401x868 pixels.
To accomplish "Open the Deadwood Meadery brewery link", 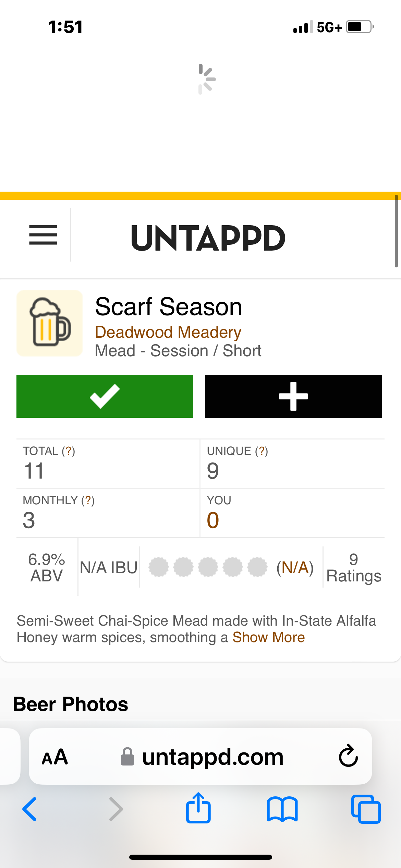I will tap(168, 332).
